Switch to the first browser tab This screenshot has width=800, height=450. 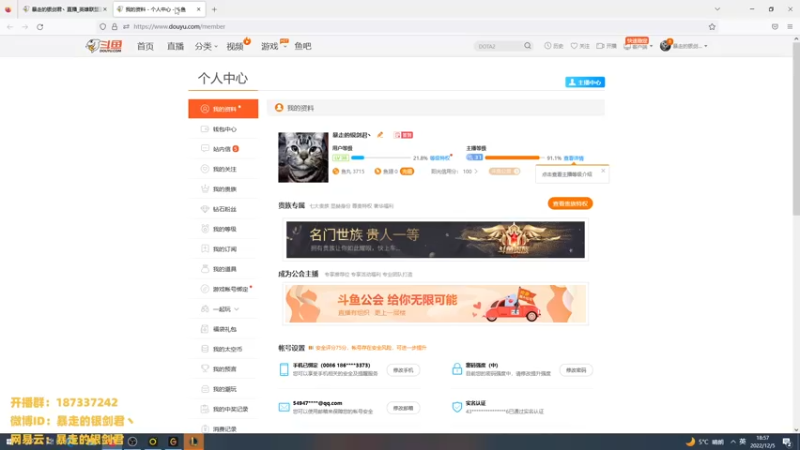coord(64,9)
